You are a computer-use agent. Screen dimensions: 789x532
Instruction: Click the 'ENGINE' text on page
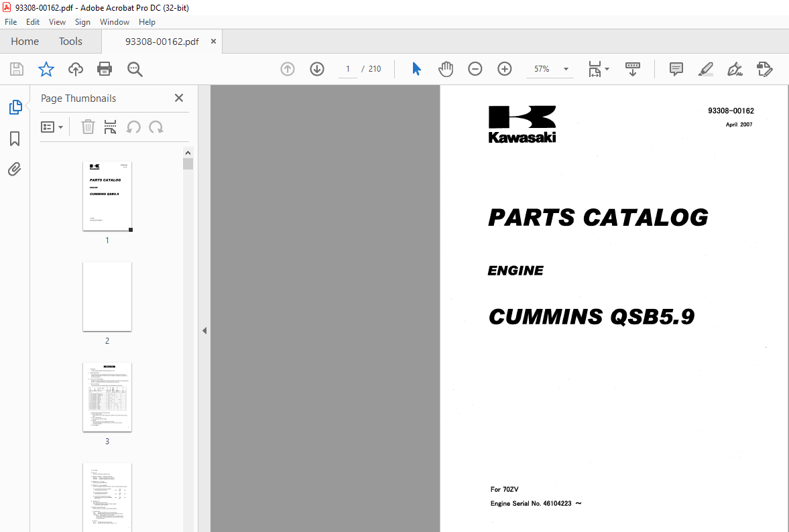(515, 271)
